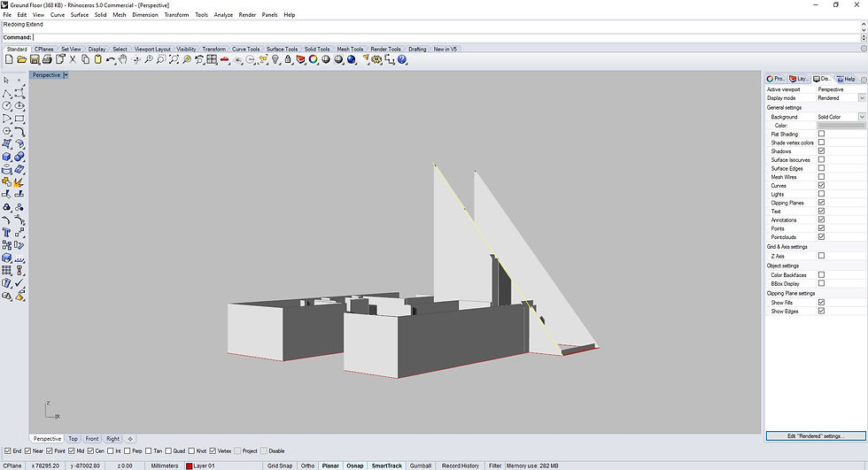Select the Circle tool in left sidebar

[x=7, y=105]
